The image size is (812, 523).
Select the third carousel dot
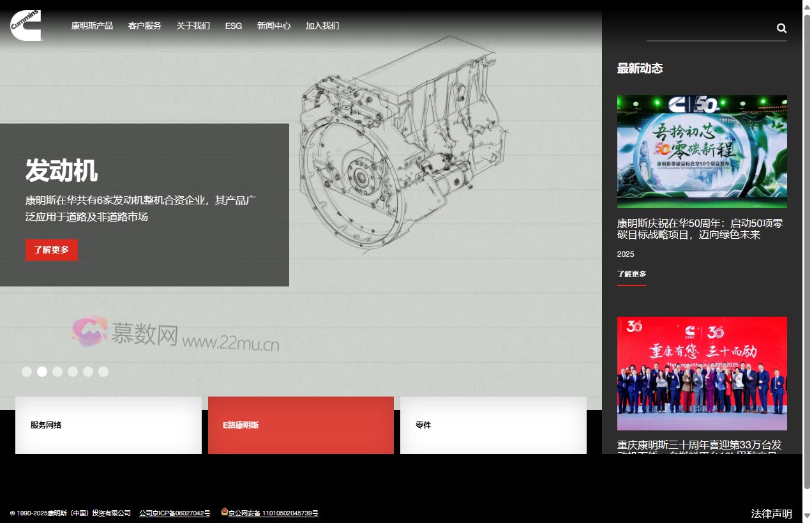(x=57, y=372)
